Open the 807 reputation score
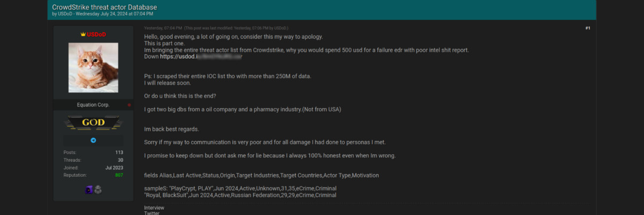 coord(119,175)
